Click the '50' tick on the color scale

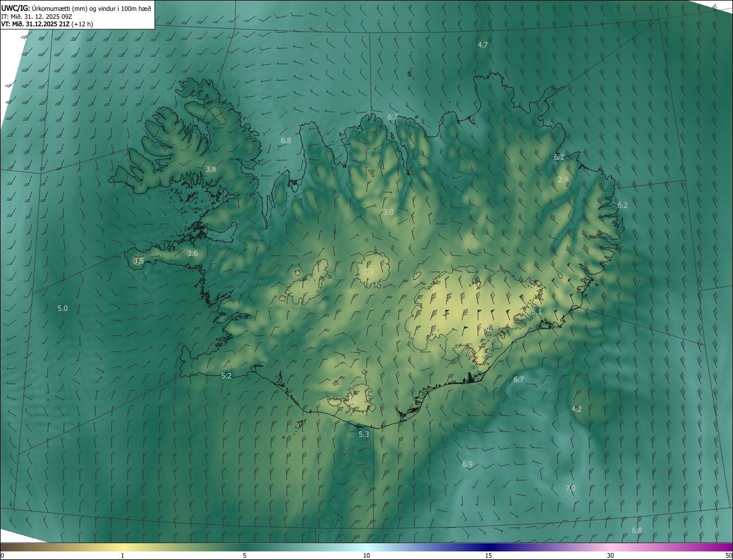click(728, 555)
